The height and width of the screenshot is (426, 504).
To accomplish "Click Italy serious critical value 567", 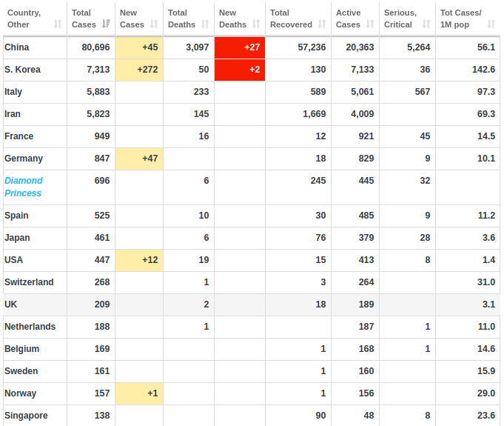I will (423, 92).
